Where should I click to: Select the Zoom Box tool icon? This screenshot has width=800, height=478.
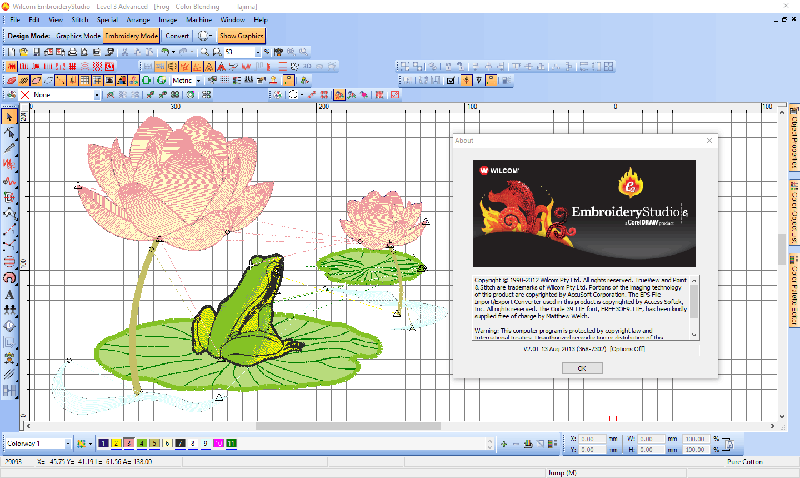[x=217, y=52]
